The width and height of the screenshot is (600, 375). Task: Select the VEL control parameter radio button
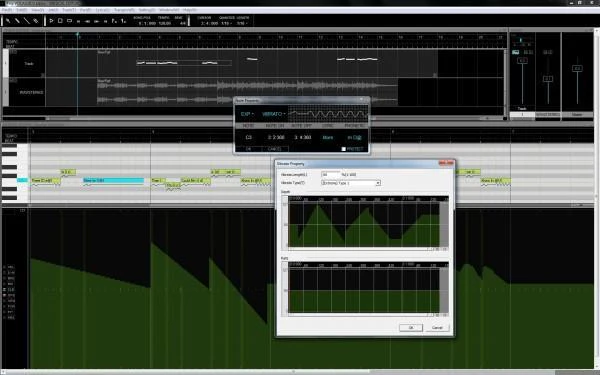click(5, 267)
